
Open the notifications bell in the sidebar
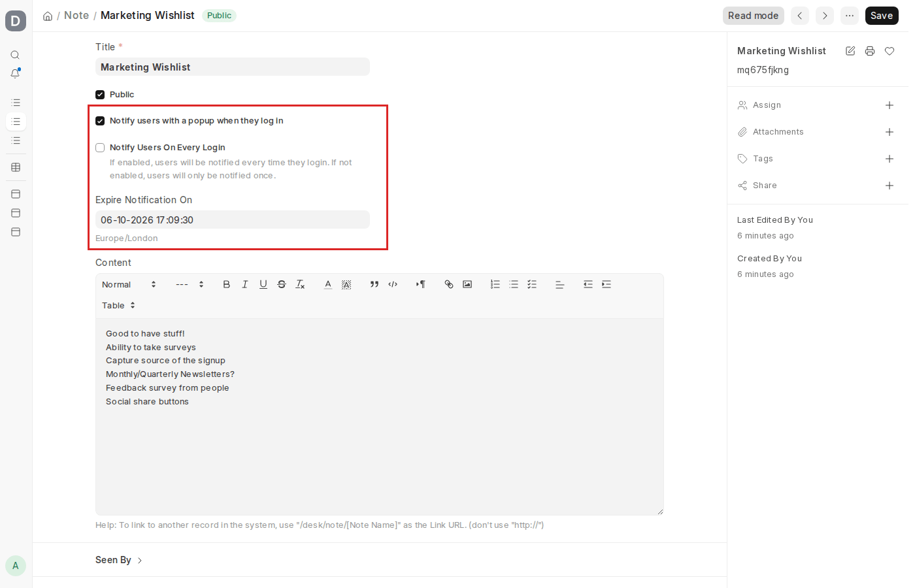[x=16, y=74]
